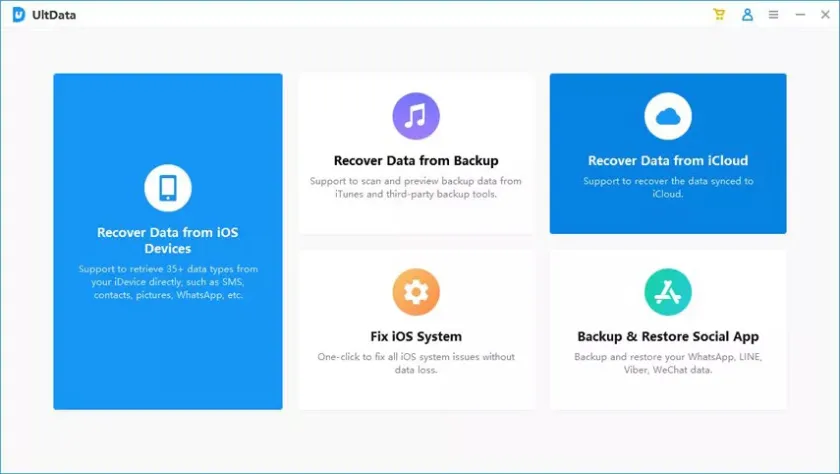
Task: Open the hamburger menu in title bar
Action: (773, 15)
